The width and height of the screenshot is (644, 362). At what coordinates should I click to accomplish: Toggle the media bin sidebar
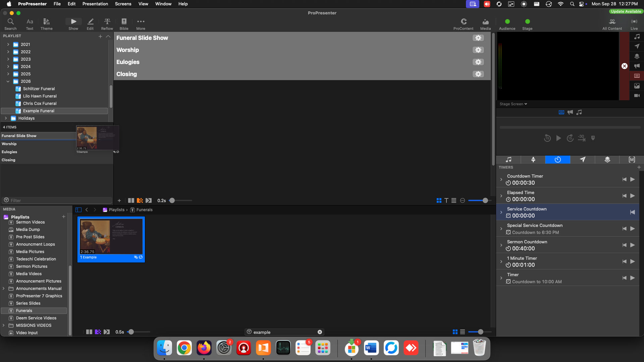78,210
